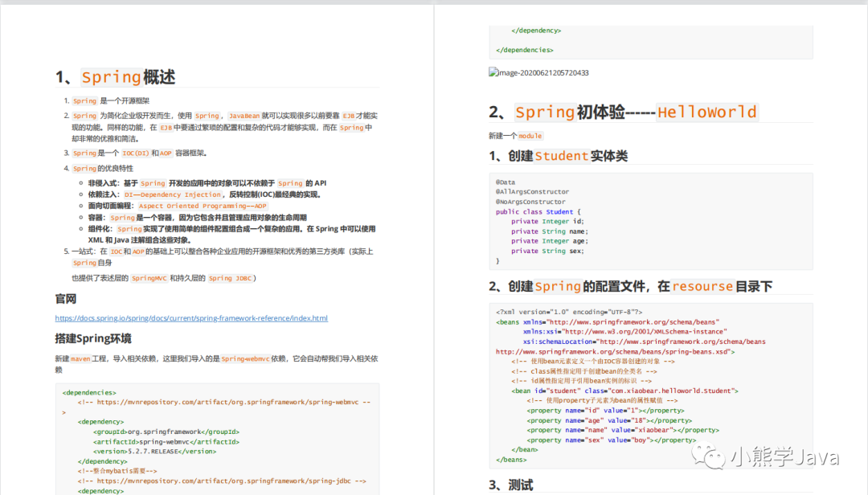Image resolution: width=868 pixels, height=495 pixels.
Task: Click the heading '2、Spring初体验------HelloWorld'
Action: click(x=624, y=112)
